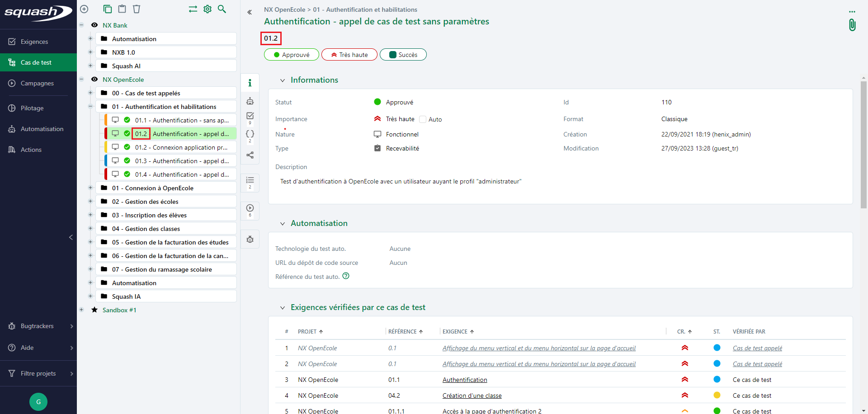Image resolution: width=868 pixels, height=414 pixels.
Task: Collapse the 'Exigences vérifiées par ce cas de test' section
Action: 283,307
